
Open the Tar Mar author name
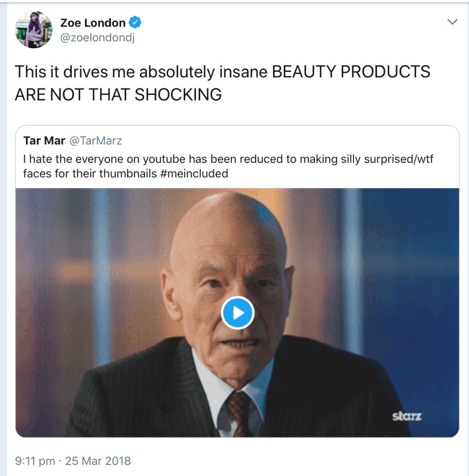(x=44, y=140)
